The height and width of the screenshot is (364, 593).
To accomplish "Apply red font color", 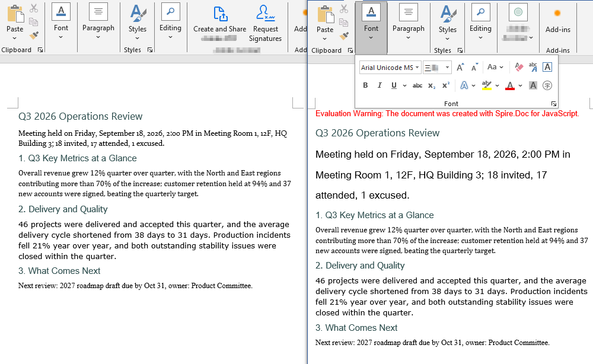I will coord(510,85).
